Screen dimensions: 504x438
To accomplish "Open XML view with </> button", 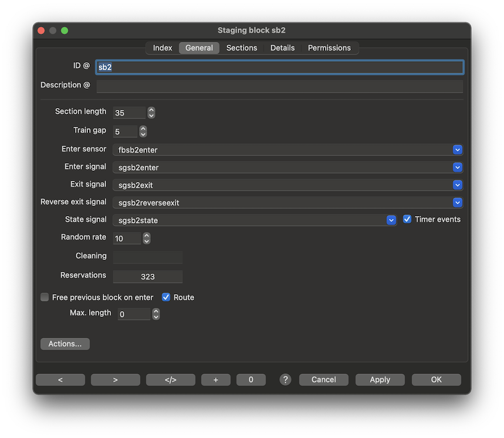I will tap(171, 380).
